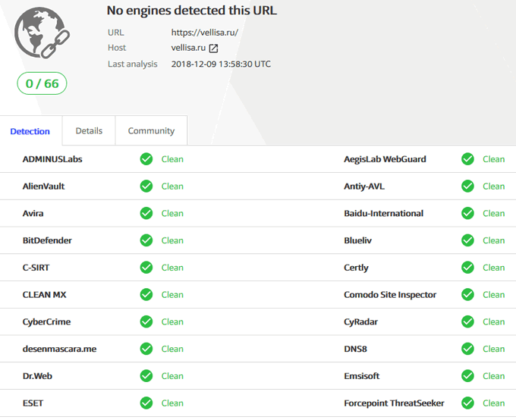This screenshot has width=516, height=420.
Task: Click the Certly engine name
Action: pos(356,268)
